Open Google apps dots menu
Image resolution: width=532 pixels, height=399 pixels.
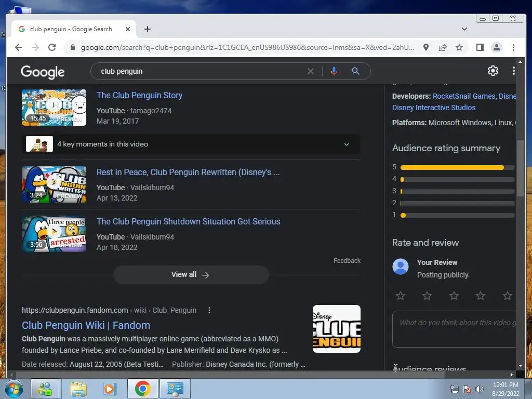514,71
